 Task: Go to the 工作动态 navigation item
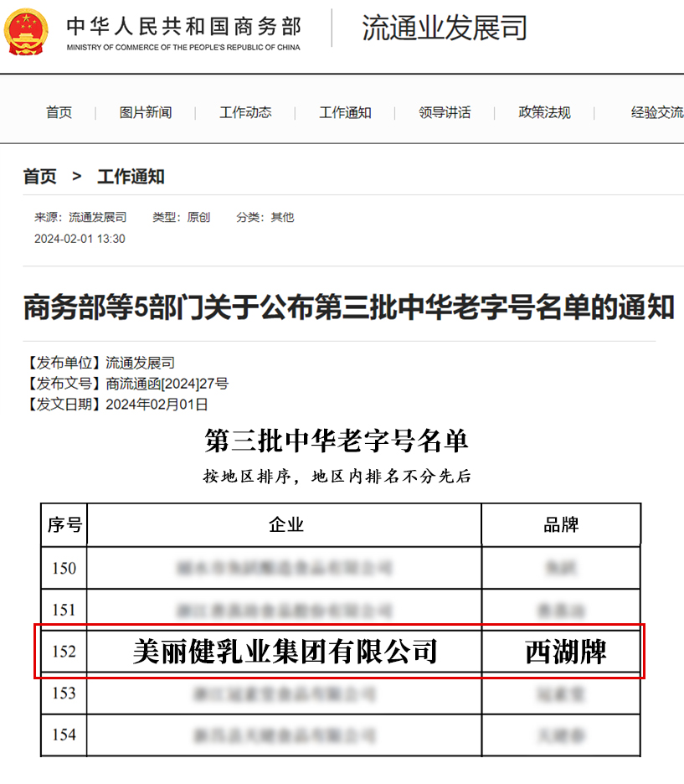(x=245, y=112)
